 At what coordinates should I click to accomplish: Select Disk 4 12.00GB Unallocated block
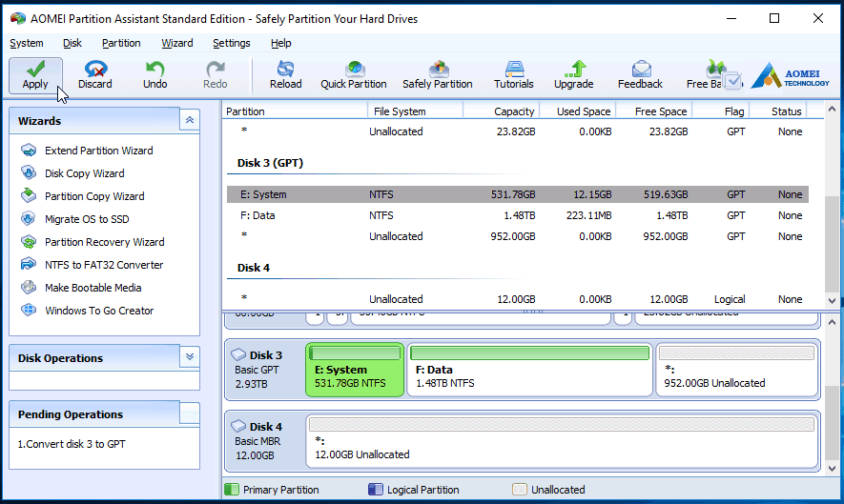[x=562, y=441]
